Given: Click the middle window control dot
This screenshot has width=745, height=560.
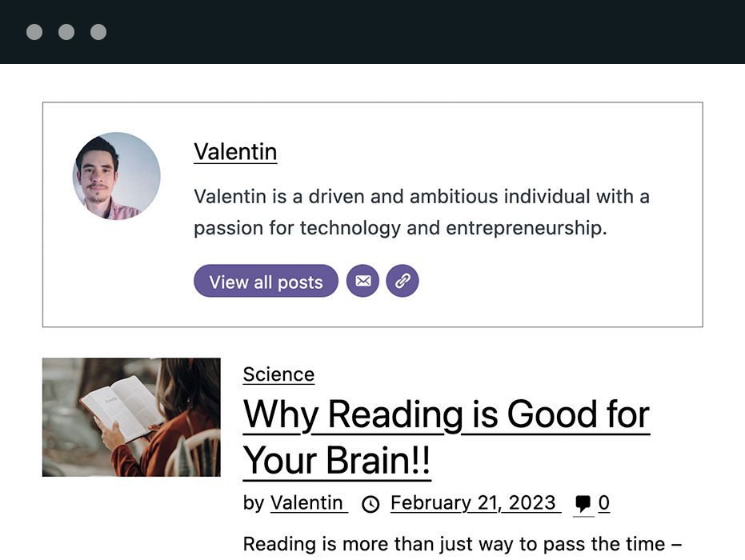Looking at the screenshot, I should pos(66,32).
